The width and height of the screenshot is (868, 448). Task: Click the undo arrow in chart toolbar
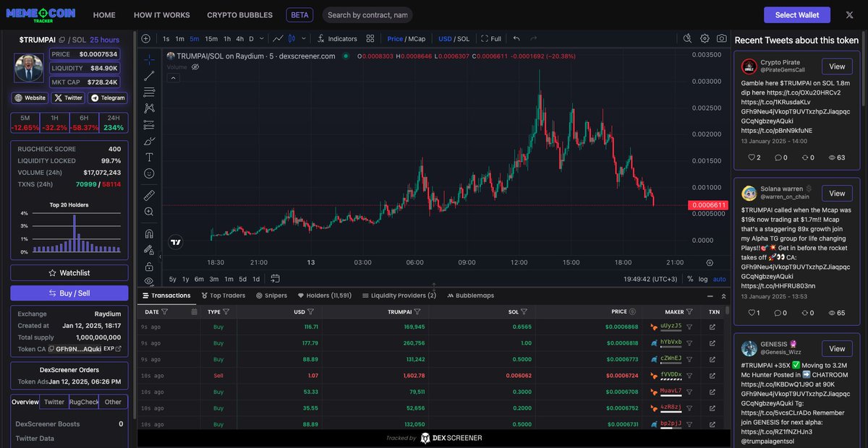tap(516, 38)
